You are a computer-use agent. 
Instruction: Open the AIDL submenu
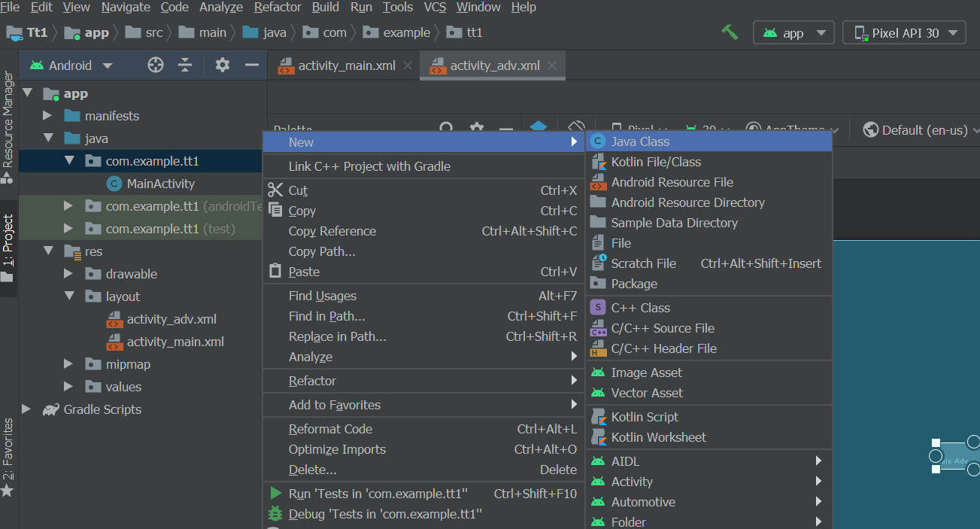708,461
